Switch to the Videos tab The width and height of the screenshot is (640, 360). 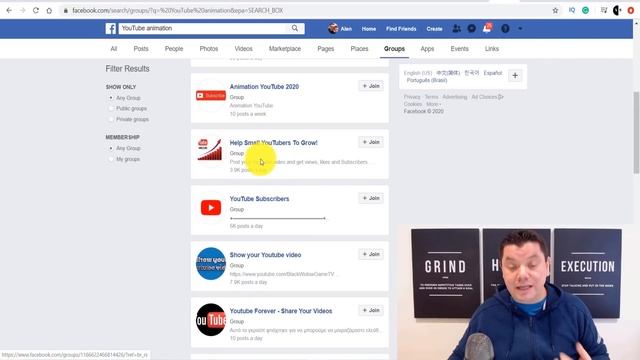click(243, 49)
